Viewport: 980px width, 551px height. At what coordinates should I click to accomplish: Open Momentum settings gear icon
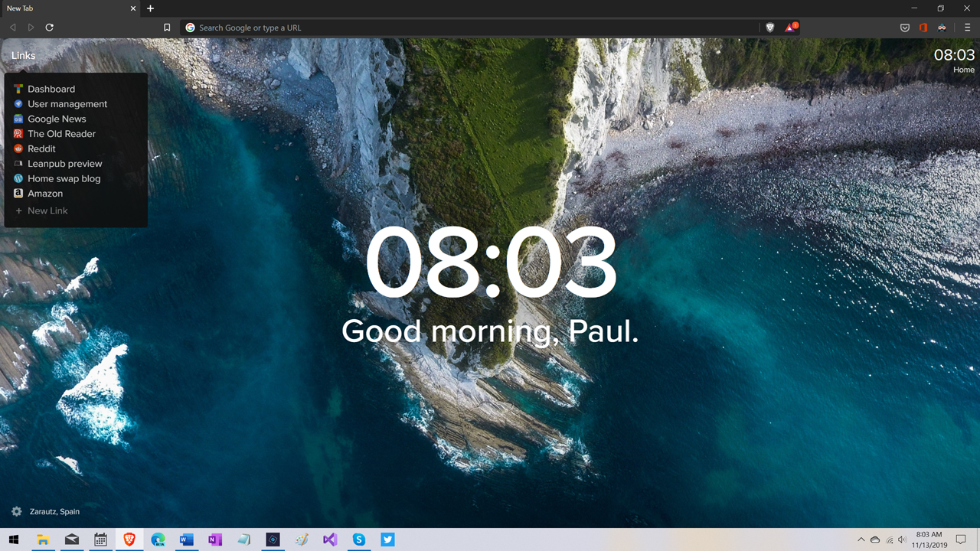click(17, 511)
